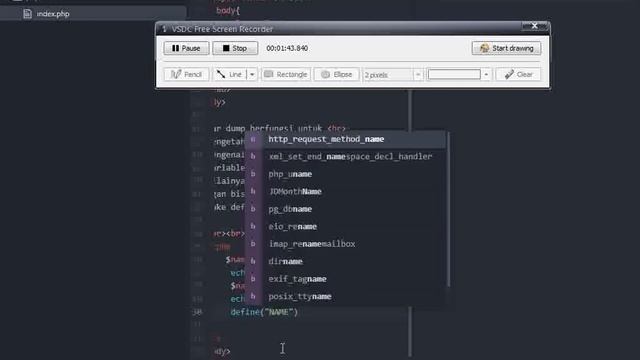
Task: Clear the drawings with Clear button
Action: pos(518,74)
